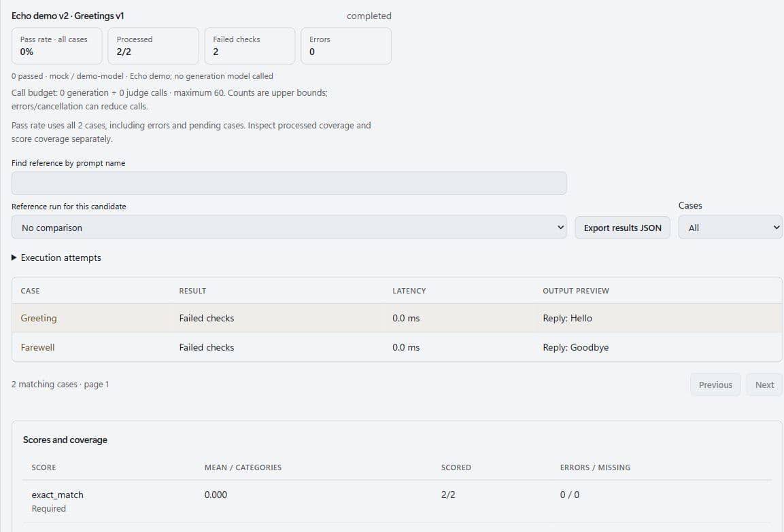
Task: Click the 'Echo demo v2 · Greetings v1' title
Action: 67,16
